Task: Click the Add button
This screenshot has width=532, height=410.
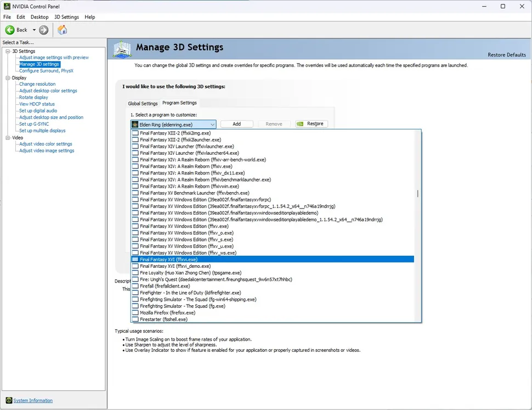Action: pyautogui.click(x=236, y=124)
